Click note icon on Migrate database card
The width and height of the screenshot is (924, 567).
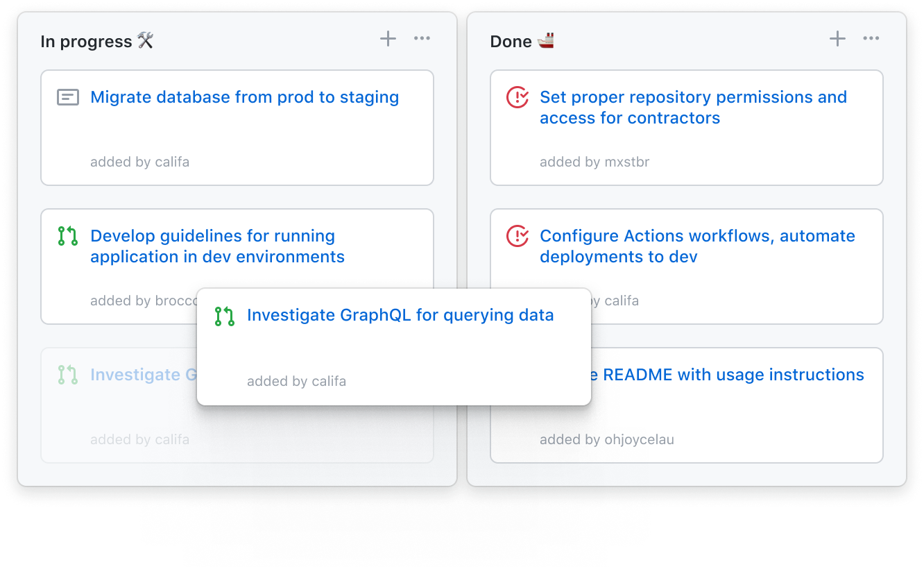click(x=67, y=98)
